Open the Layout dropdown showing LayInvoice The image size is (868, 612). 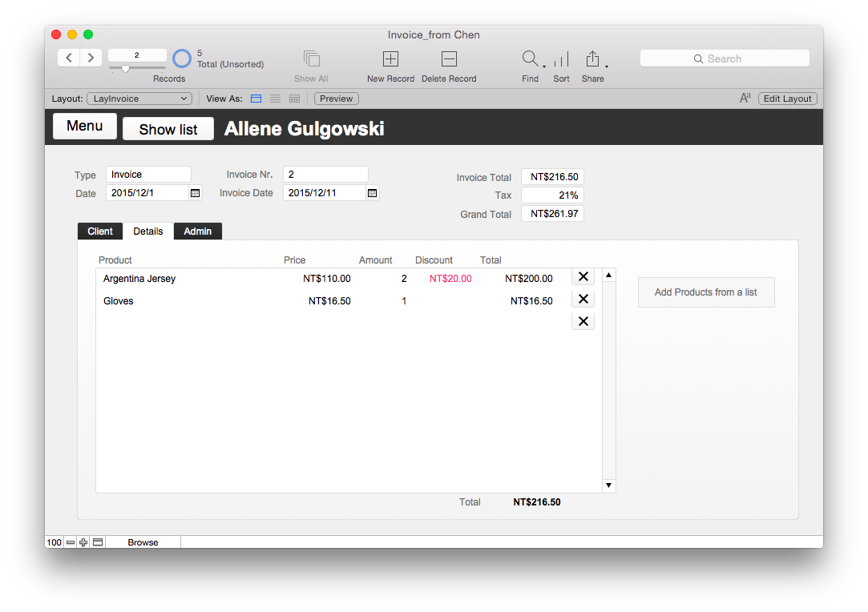(x=139, y=99)
